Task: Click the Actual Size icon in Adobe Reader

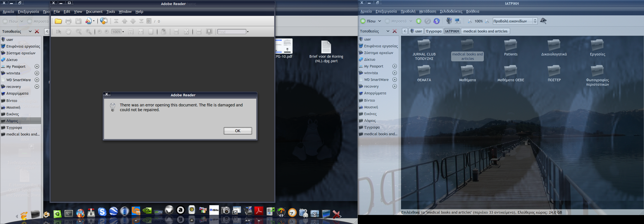Action: click(131, 32)
